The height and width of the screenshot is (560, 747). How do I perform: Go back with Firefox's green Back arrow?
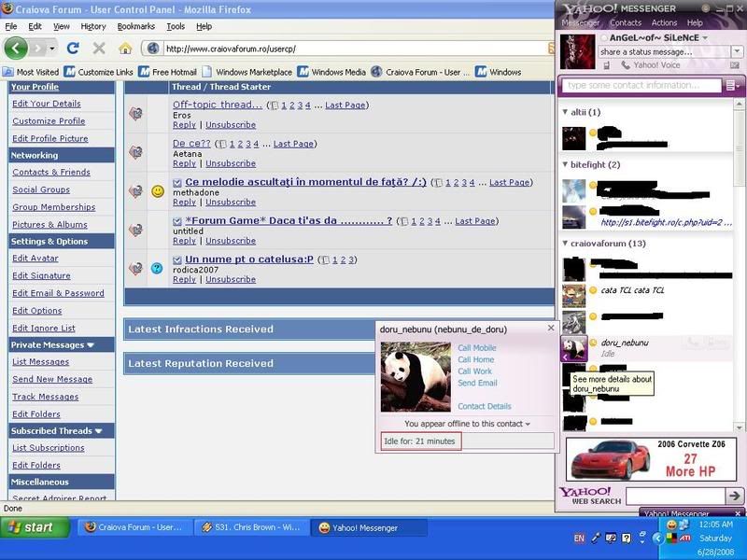16,49
